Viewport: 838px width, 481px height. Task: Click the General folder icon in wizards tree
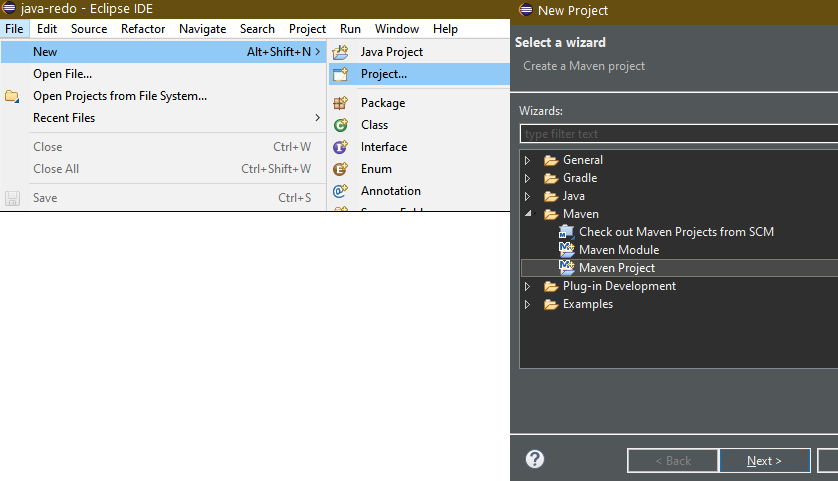(551, 160)
